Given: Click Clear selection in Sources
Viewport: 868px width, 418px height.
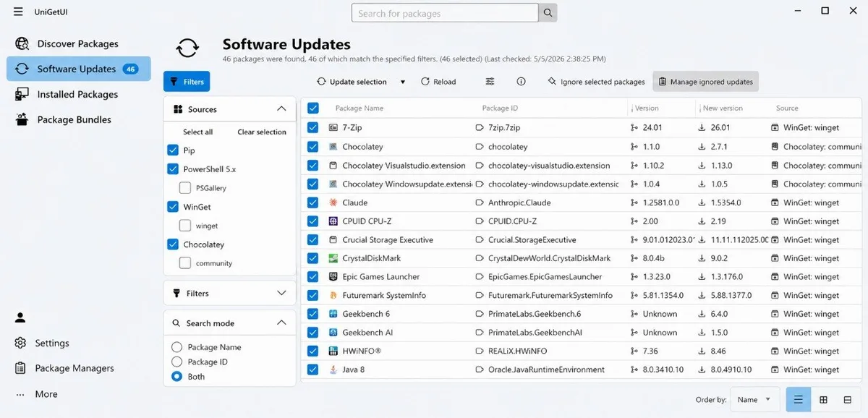Looking at the screenshot, I should 262,132.
